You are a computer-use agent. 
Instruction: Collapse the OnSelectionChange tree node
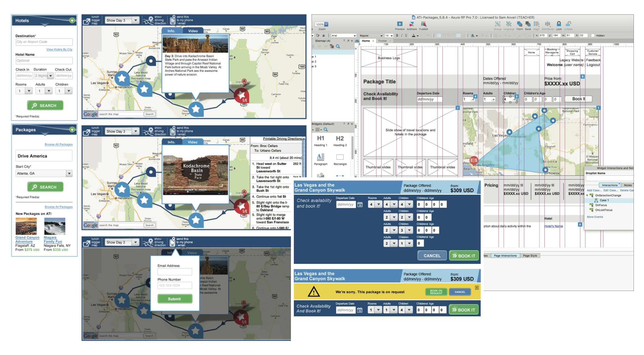587,195
